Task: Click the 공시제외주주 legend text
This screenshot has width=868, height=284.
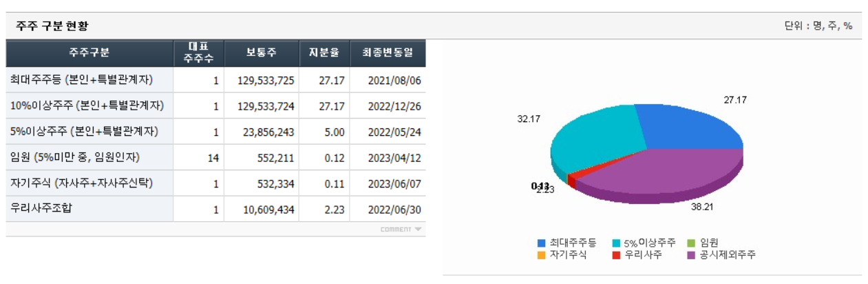Action: pyautogui.click(x=728, y=255)
